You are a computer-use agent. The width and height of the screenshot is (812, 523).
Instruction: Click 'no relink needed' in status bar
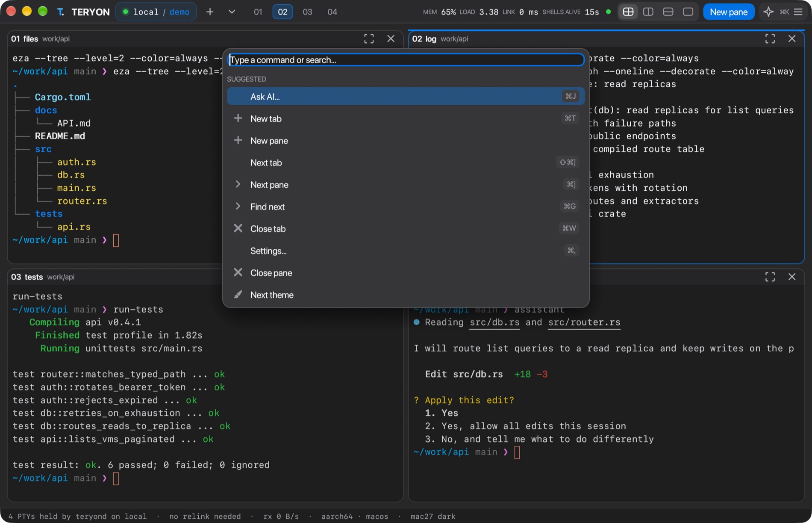205,517
